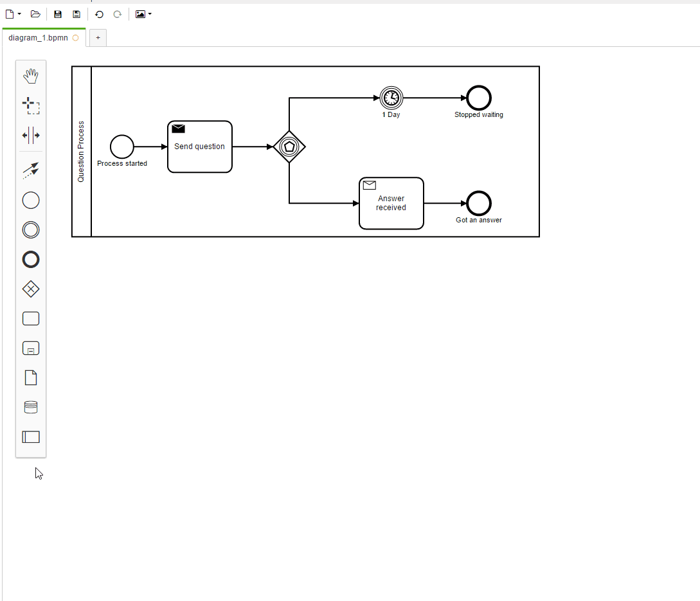The height and width of the screenshot is (601, 700).
Task: Create a gateway from palette
Action: [x=31, y=289]
